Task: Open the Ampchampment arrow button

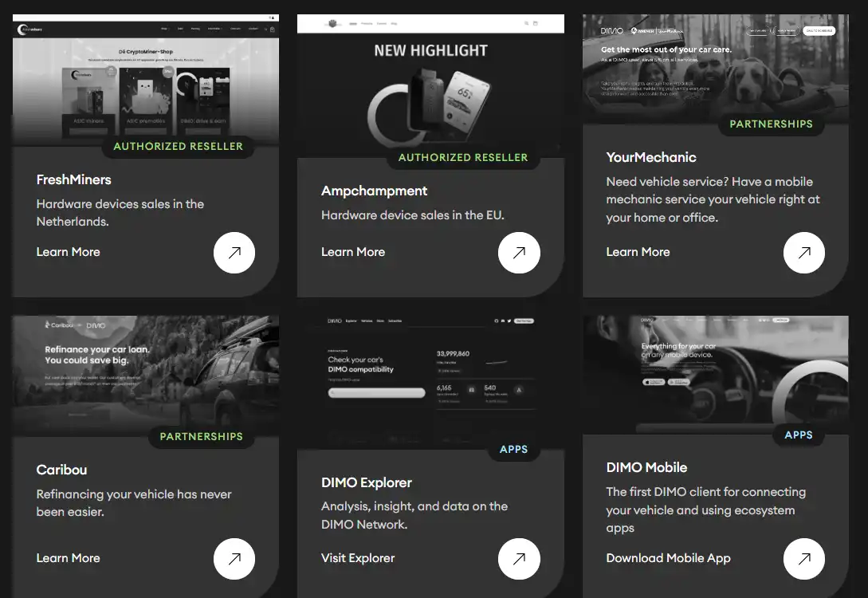Action: [x=519, y=253]
